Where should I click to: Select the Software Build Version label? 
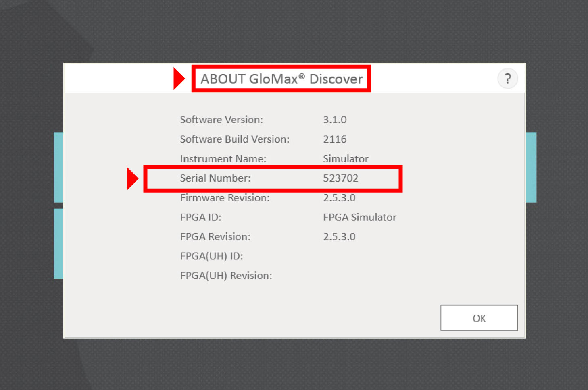coord(235,139)
